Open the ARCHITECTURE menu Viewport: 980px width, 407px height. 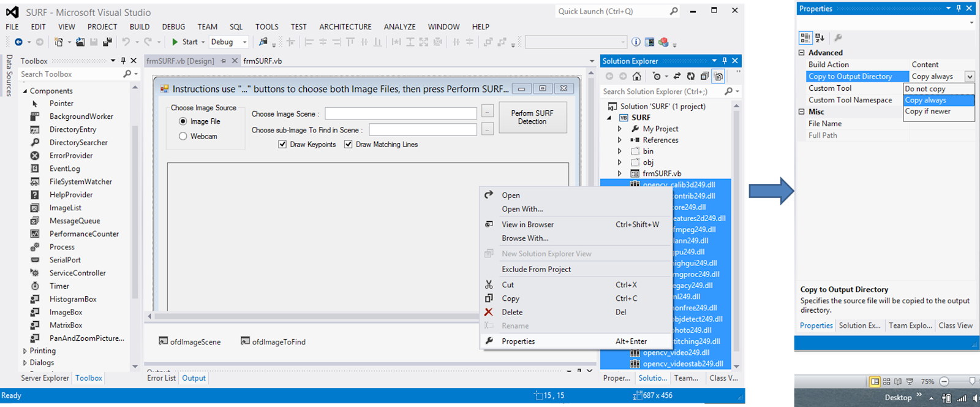click(345, 27)
